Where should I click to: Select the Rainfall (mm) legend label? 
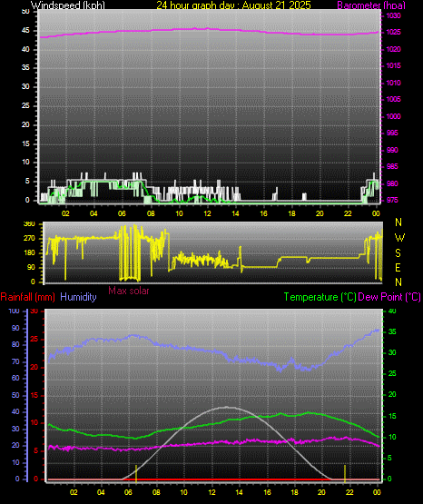coord(27,297)
